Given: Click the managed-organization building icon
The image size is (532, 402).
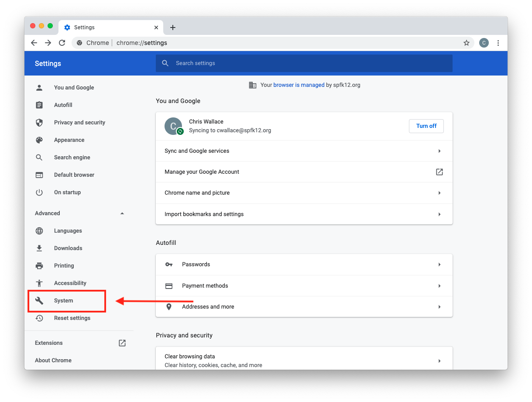Looking at the screenshot, I should pyautogui.click(x=253, y=85).
